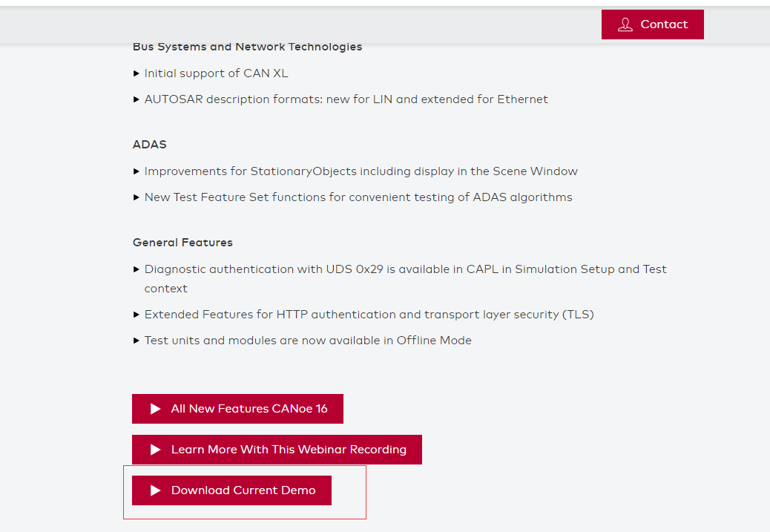Click the bullet triangle before AUTOSAR description formats
This screenshot has width=770, height=532.
136,99
